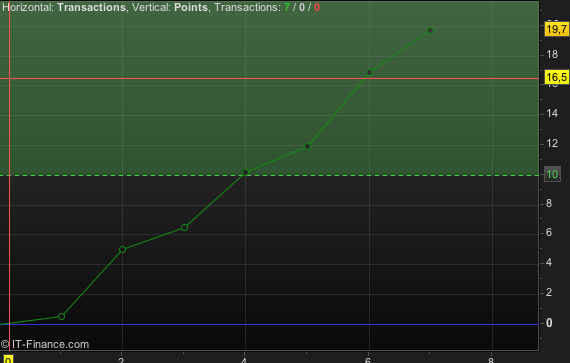Click the yellow 16,5 cursor value label
This screenshot has height=363, width=570.
(557, 77)
